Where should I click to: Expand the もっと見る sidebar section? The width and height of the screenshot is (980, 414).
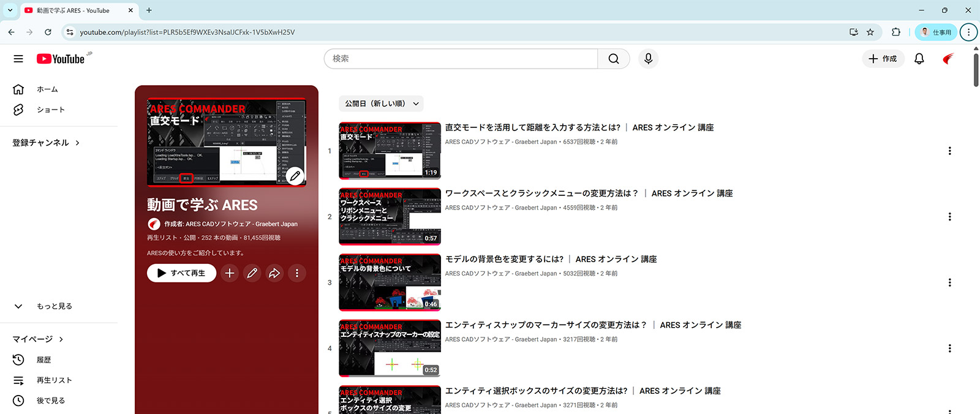pos(54,306)
